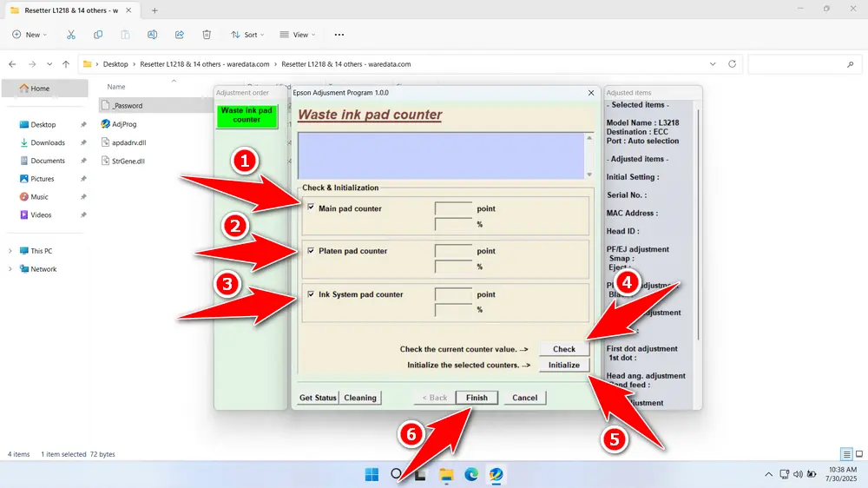
Task: Select the _Password file
Action: tap(127, 105)
